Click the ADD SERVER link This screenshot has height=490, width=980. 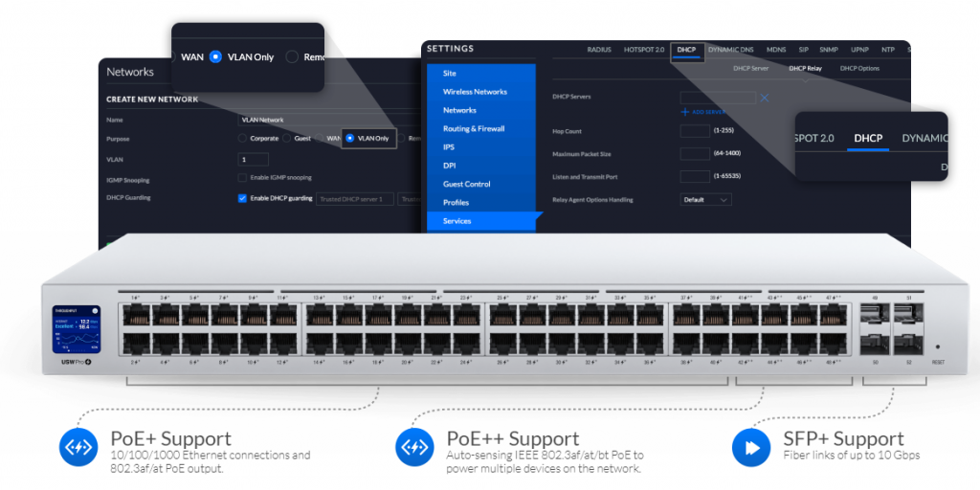[703, 112]
